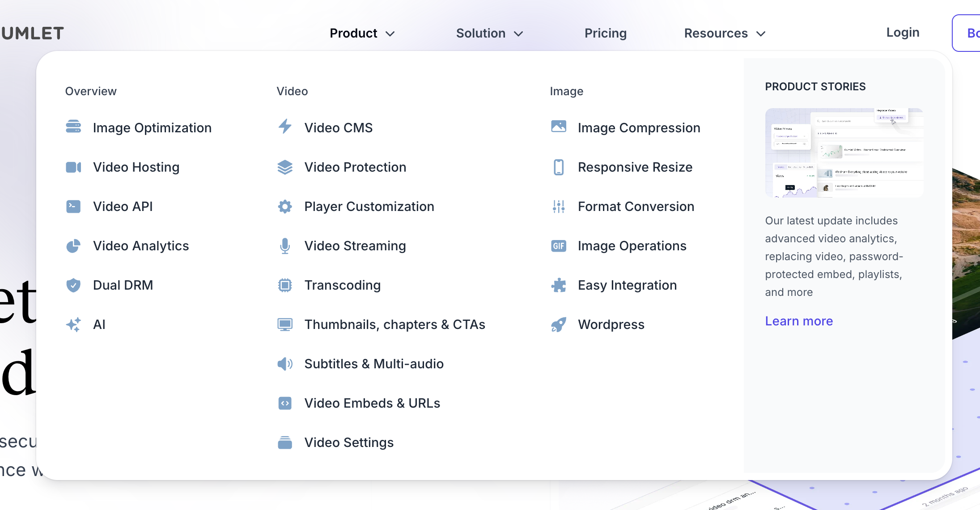
Task: Click the Learn more link
Action: point(799,321)
